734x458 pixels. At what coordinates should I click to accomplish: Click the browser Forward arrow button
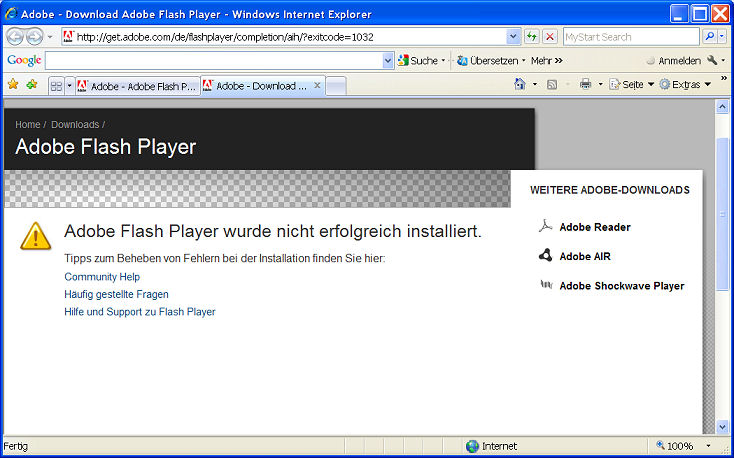[x=34, y=37]
